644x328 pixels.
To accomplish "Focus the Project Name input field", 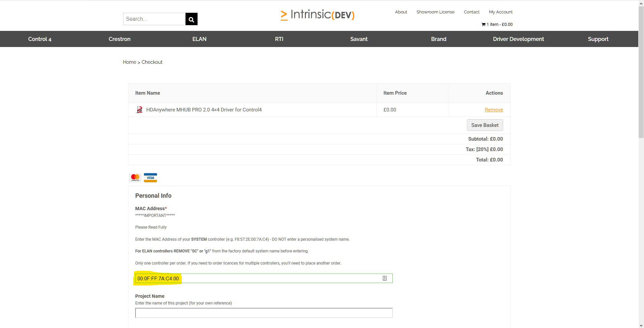I will point(264,313).
